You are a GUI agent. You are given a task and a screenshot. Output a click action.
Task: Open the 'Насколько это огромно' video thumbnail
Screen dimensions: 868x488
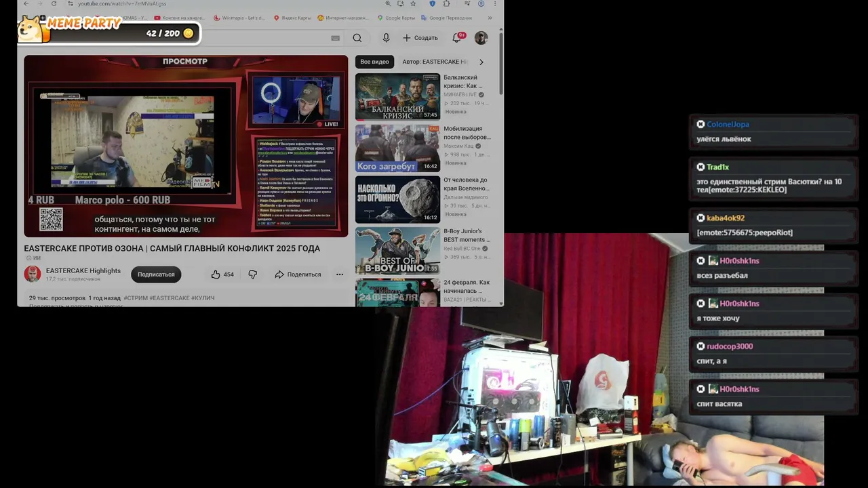pyautogui.click(x=397, y=199)
